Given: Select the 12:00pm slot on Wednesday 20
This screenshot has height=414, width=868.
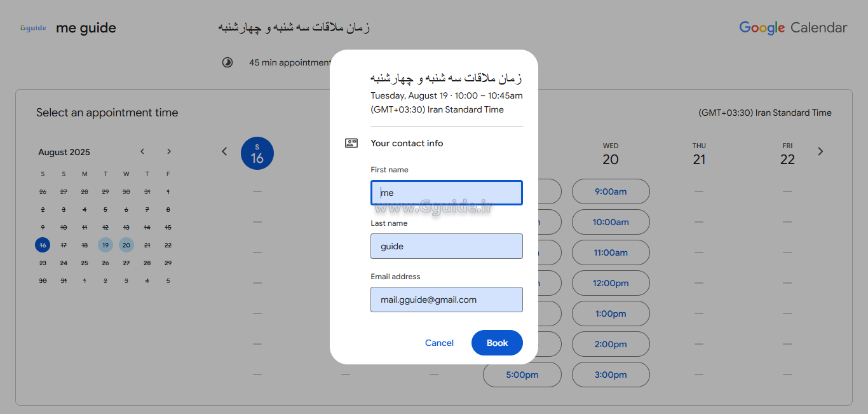Looking at the screenshot, I should tap(611, 283).
